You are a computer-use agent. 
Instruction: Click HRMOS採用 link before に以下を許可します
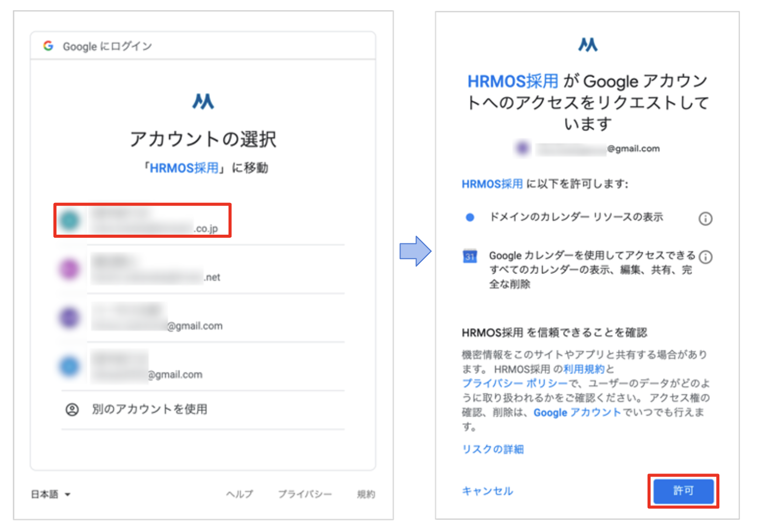(492, 184)
